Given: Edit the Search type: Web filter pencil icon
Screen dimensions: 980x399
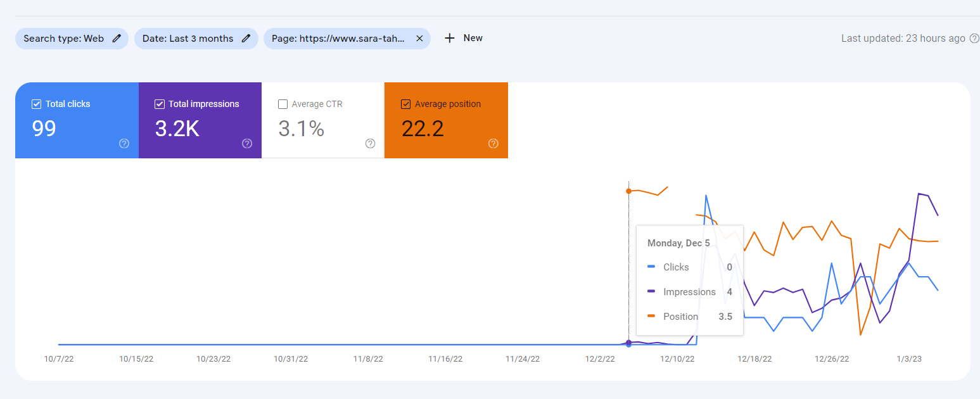Looking at the screenshot, I should [117, 39].
